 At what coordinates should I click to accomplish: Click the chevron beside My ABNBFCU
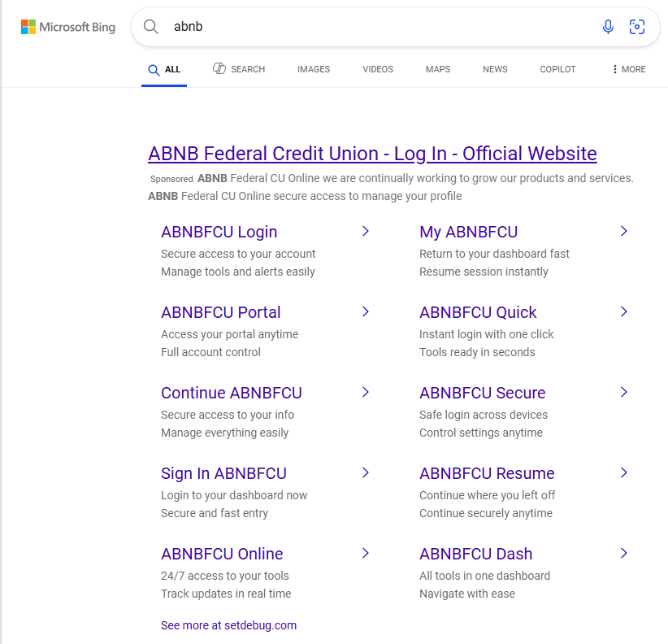tap(623, 231)
